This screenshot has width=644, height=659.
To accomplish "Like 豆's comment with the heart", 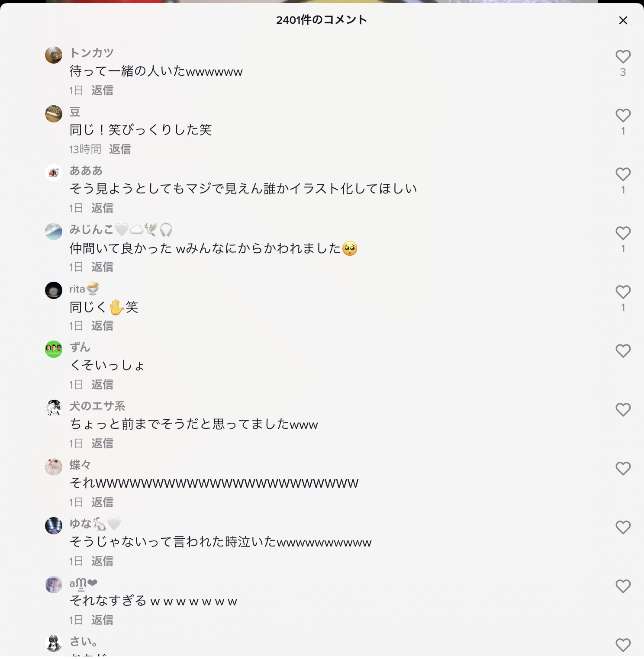I will coord(623,116).
